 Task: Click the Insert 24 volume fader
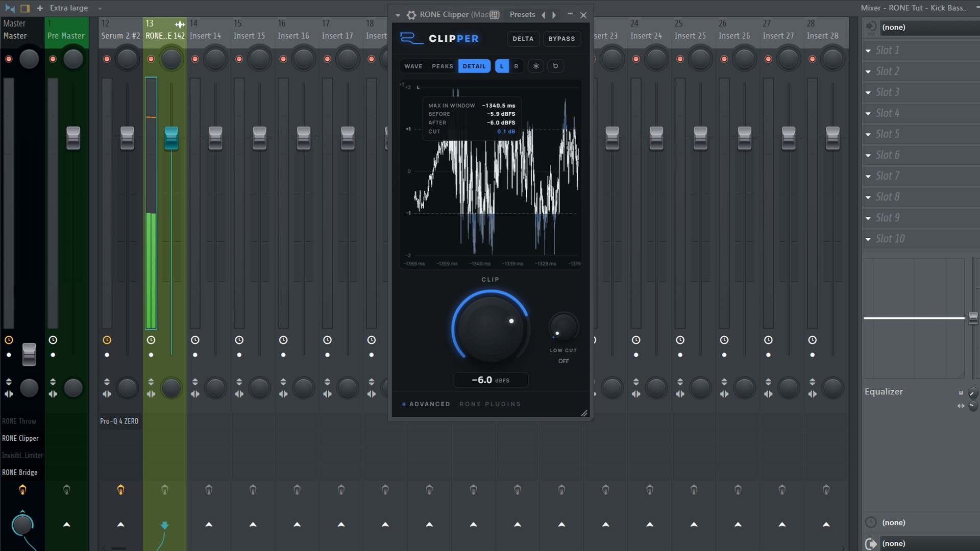coord(656,138)
